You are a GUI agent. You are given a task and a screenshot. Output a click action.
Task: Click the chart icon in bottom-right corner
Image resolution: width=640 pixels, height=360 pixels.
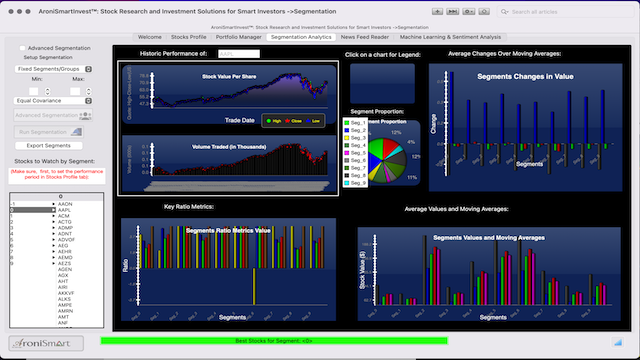618,342
